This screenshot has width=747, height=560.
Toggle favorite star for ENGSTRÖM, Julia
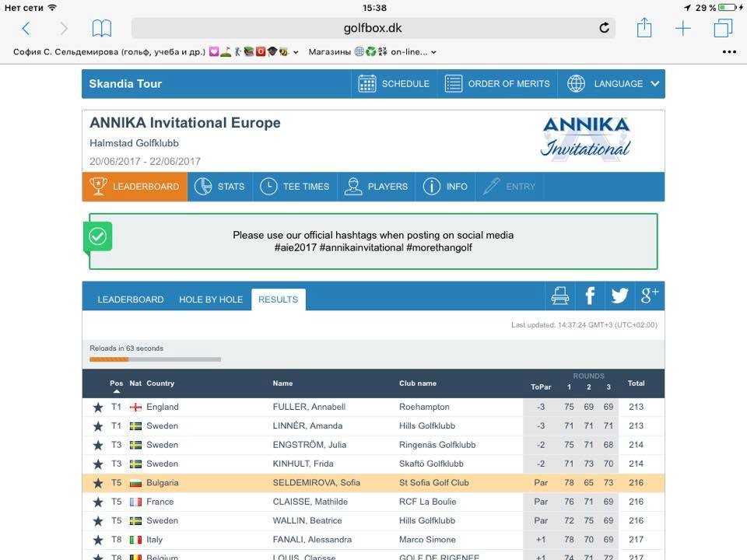(98, 445)
